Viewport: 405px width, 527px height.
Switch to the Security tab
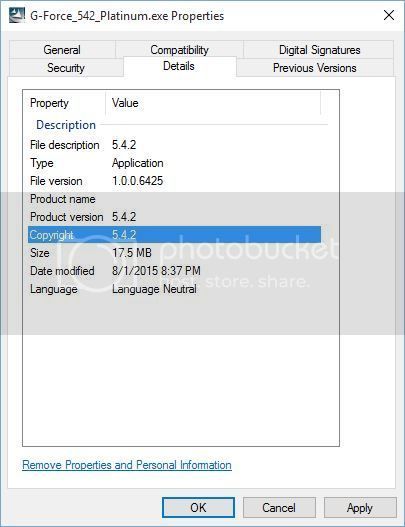(66, 68)
